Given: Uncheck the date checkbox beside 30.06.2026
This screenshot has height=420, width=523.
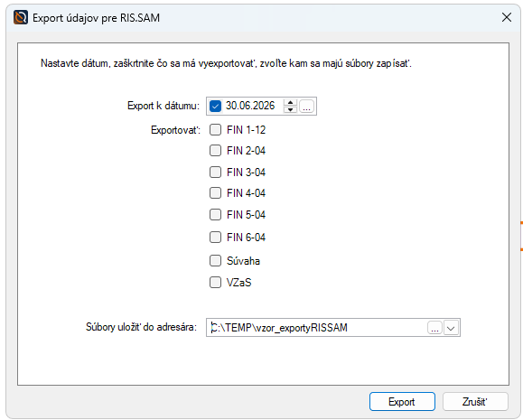Looking at the screenshot, I should pos(215,107).
